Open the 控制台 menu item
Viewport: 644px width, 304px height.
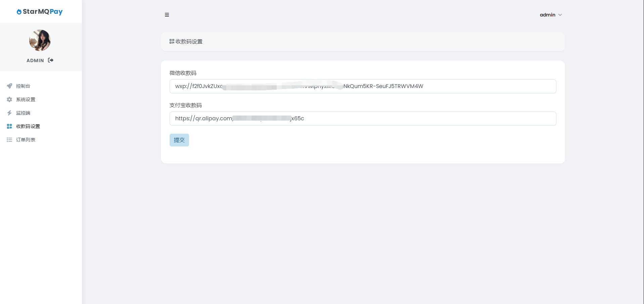pos(23,86)
